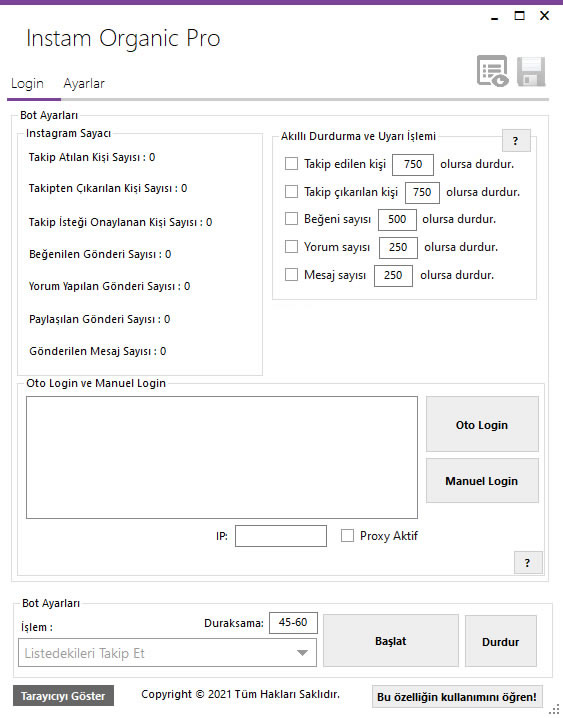Open help for Akıllı Durdurma section
This screenshot has width=563, height=718.
[x=516, y=141]
